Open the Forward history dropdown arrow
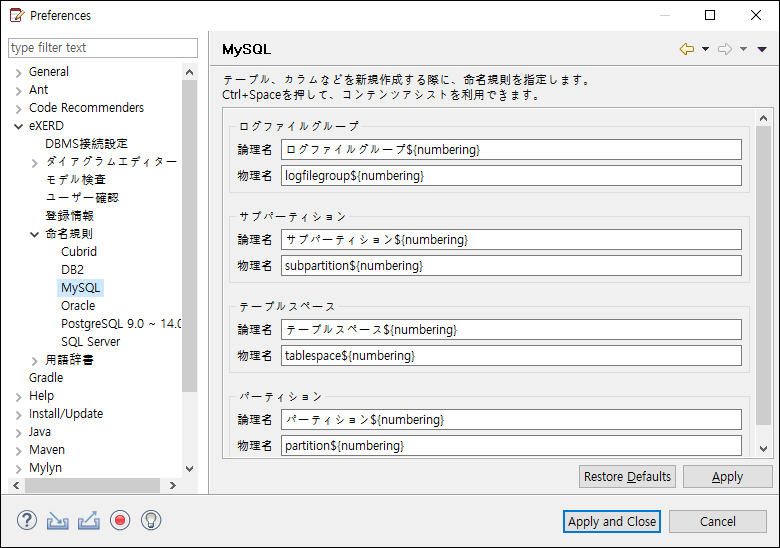The width and height of the screenshot is (780, 548). tap(743, 49)
